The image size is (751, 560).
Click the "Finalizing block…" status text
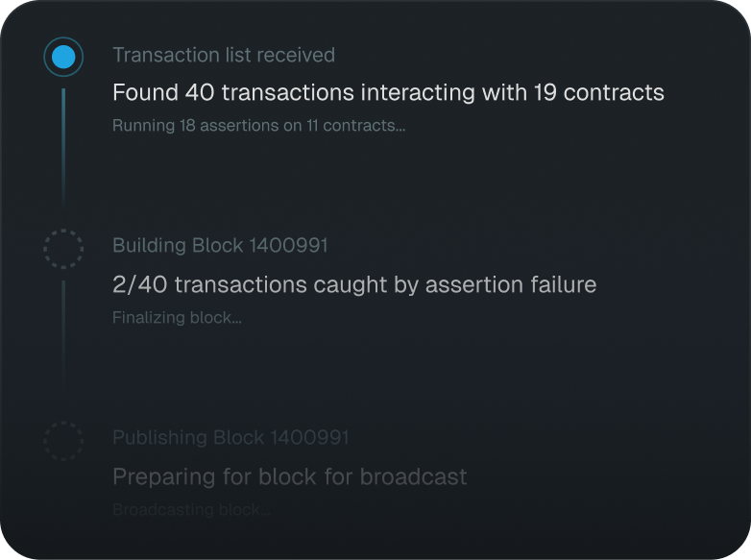[177, 317]
